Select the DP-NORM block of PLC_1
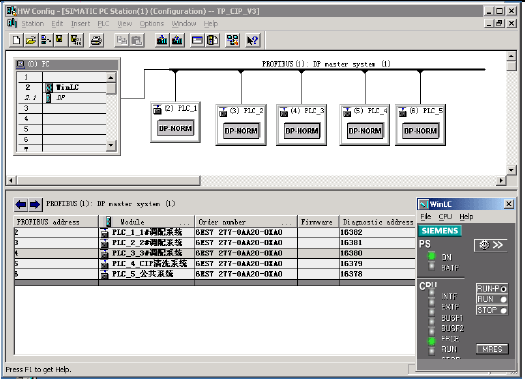 coord(175,128)
